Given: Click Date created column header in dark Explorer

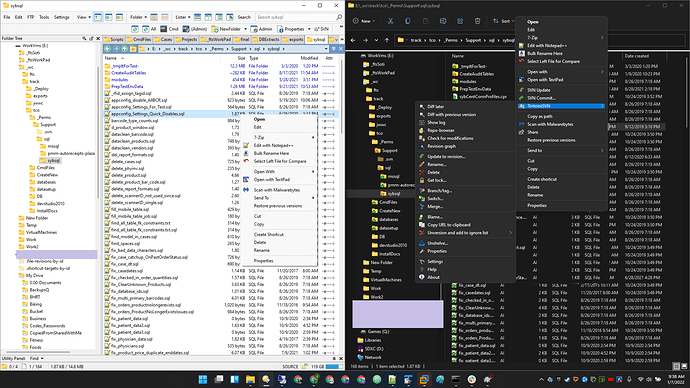Looking at the screenshot, I should [636, 56].
